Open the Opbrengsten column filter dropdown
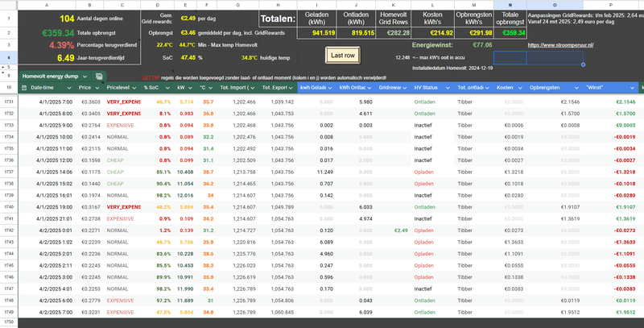 pyautogui.click(x=576, y=88)
